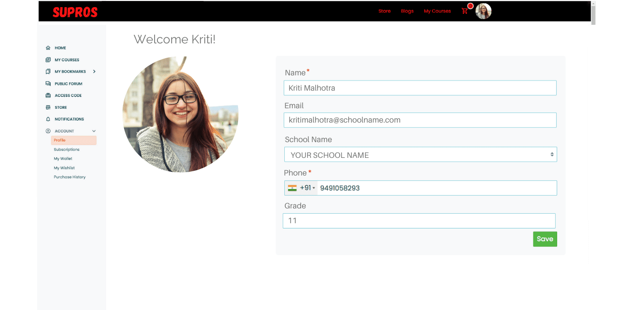Open the Subscriptions link
This screenshot has width=644, height=310.
coord(67,150)
